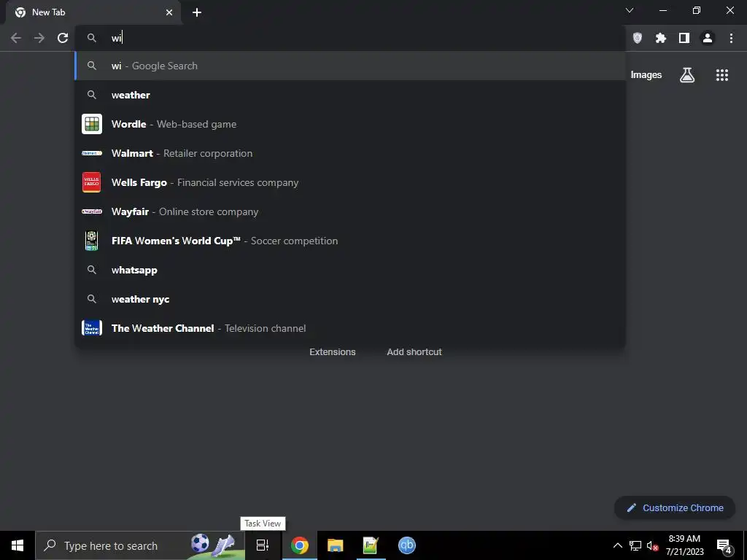This screenshot has height=560, width=747.
Task: Open Search Labs flask icon
Action: (687, 75)
